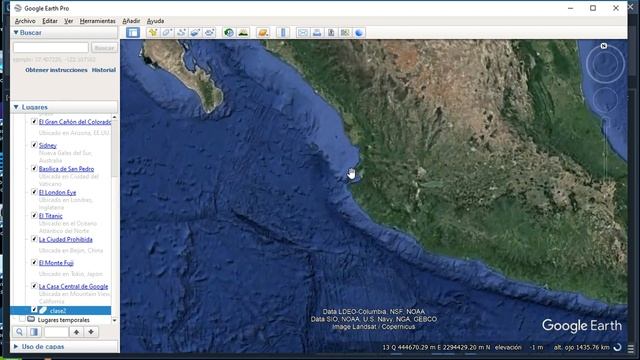
Task: Click the streaming status icon in status bar
Action: click(x=618, y=347)
